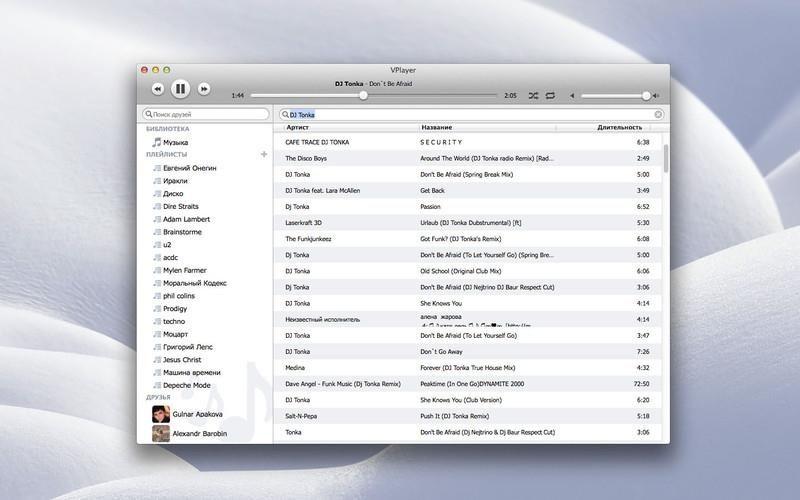This screenshot has width=800, height=500.
Task: Open the Моральный Кодекс playlist
Action: 194,283
